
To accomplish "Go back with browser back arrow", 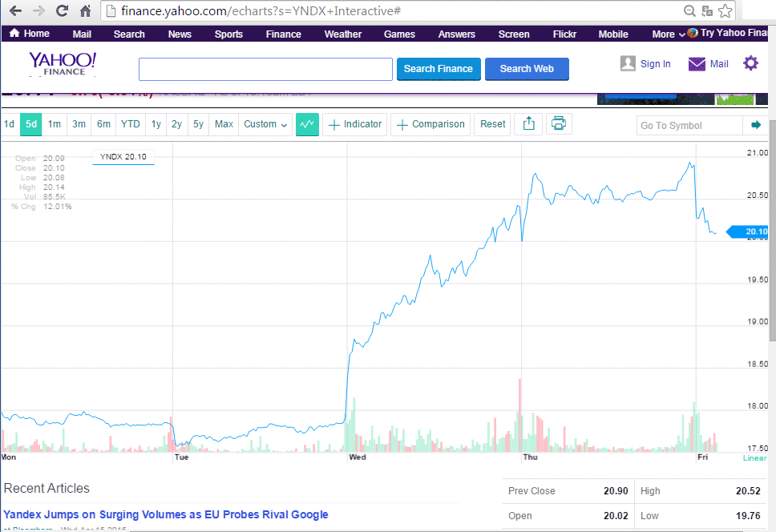I will pos(15,11).
